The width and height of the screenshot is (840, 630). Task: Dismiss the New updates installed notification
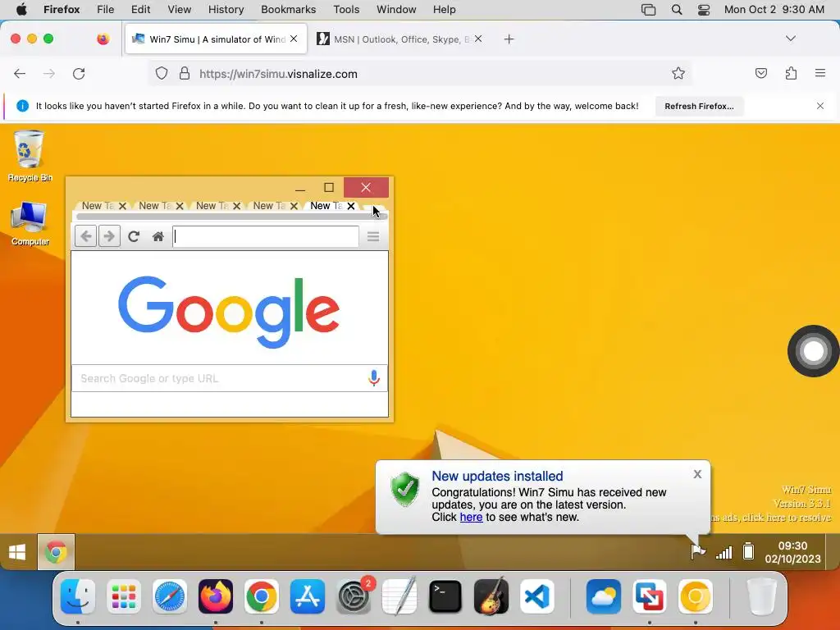(697, 474)
